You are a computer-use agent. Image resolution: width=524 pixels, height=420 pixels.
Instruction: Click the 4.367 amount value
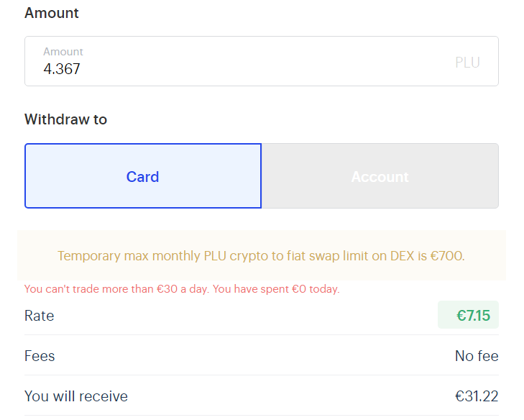(62, 70)
